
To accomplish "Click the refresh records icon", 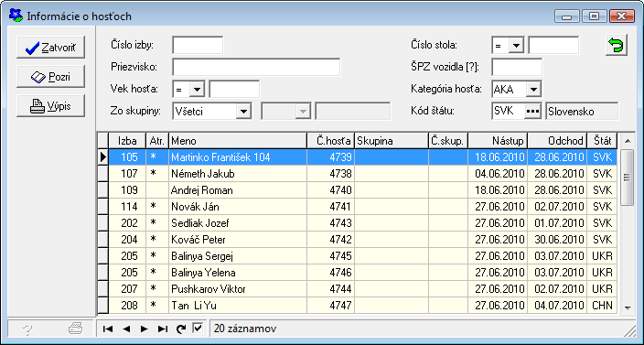I will click(180, 329).
